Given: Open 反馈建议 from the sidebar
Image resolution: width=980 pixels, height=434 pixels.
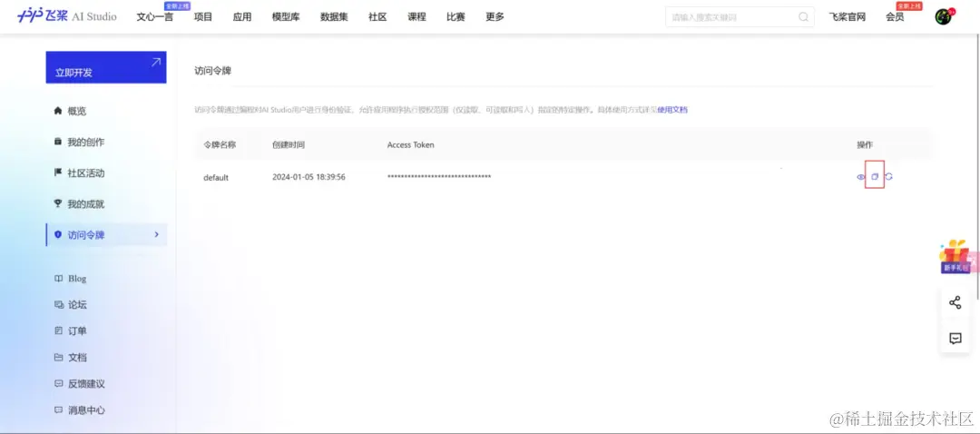Looking at the screenshot, I should click(86, 383).
